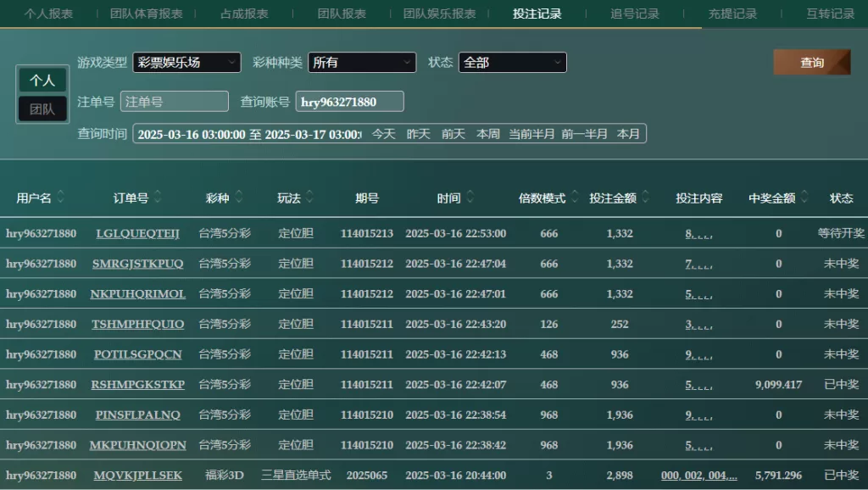Expand 彩种种类 dropdown set to 所有
Screen dimensions: 868x490
362,63
